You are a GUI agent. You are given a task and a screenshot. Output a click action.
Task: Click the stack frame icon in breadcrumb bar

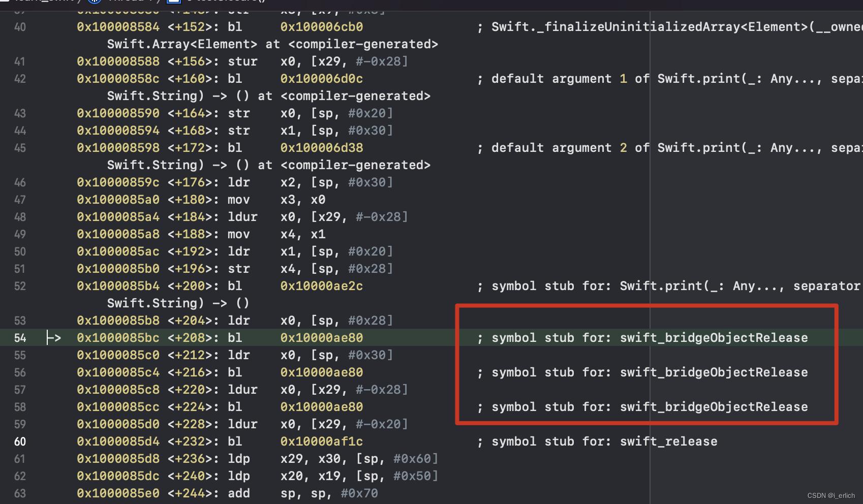(x=174, y=2)
